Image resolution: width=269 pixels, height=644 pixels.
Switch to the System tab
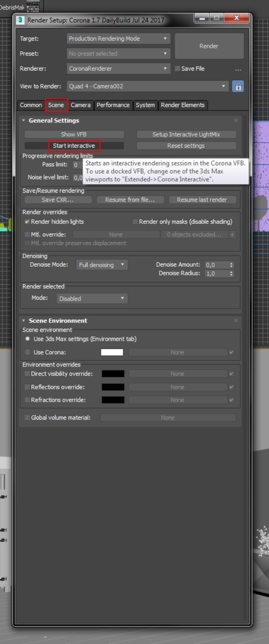[x=145, y=105]
